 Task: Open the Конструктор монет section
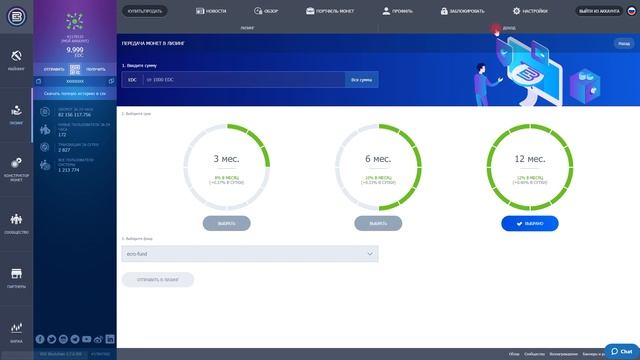click(x=16, y=169)
